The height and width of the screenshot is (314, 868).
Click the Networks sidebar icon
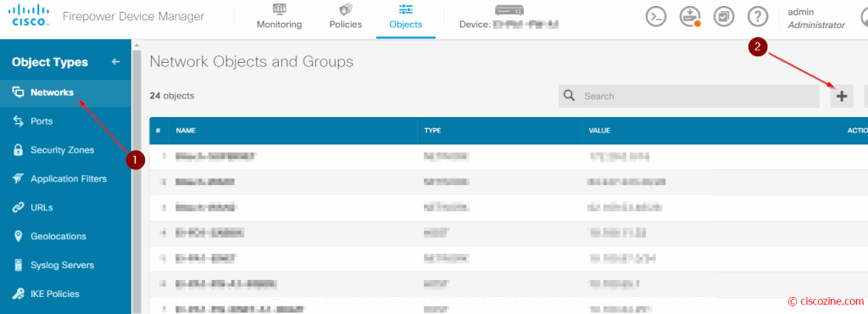tap(19, 93)
